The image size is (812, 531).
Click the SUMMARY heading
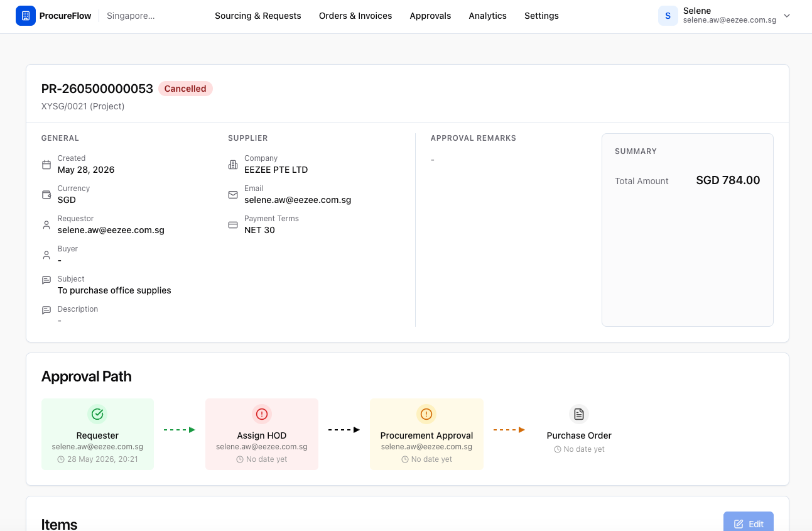tap(636, 151)
